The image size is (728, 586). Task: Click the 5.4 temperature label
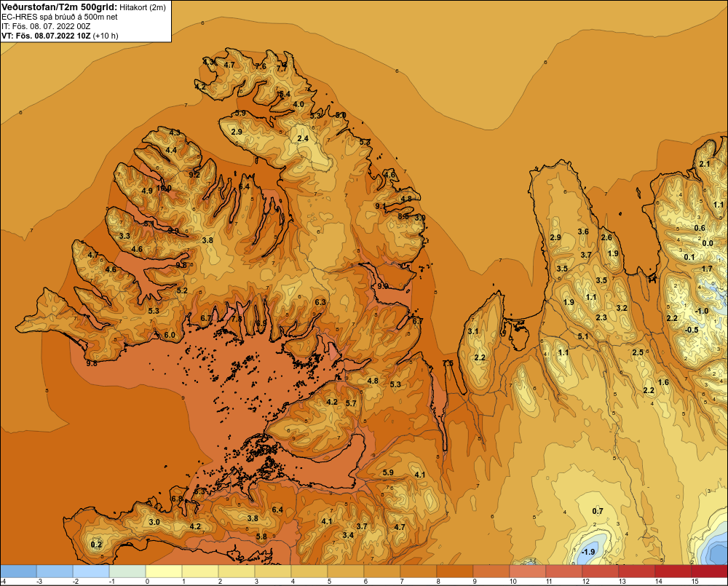285,94
